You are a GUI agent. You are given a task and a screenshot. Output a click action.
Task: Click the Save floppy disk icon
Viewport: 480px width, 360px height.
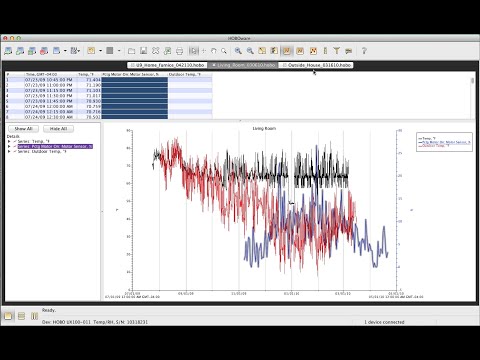(144, 51)
